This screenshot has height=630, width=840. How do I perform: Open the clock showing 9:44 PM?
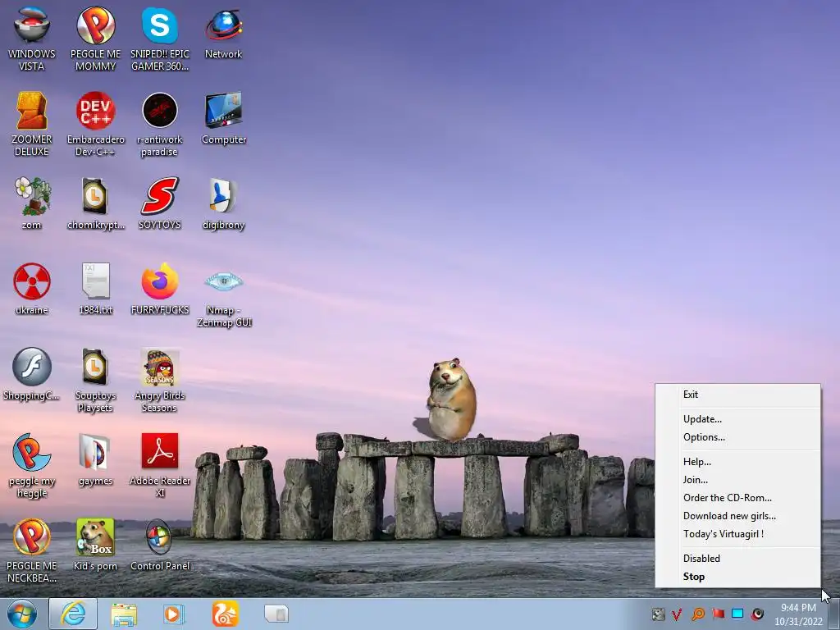(798, 614)
